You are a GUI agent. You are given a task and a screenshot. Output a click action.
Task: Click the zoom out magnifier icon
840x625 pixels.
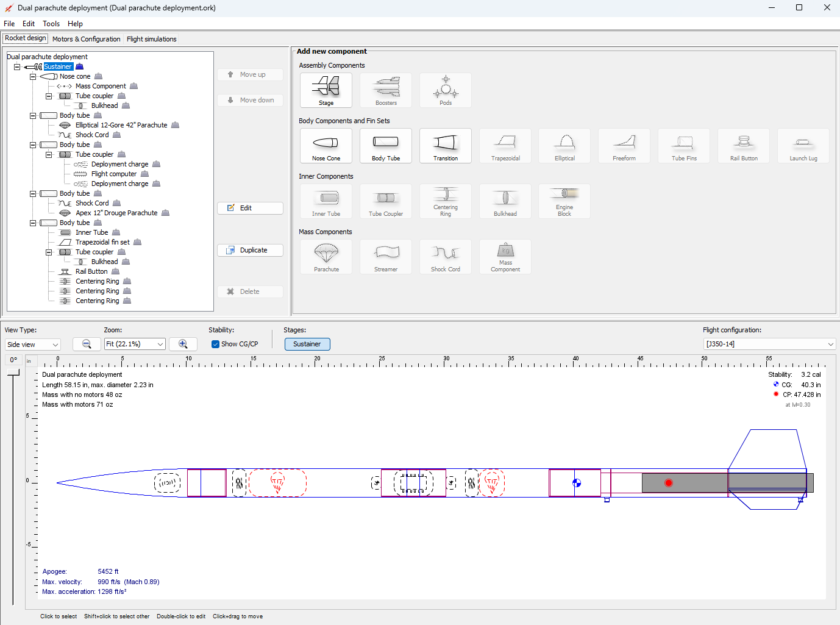[x=87, y=344]
